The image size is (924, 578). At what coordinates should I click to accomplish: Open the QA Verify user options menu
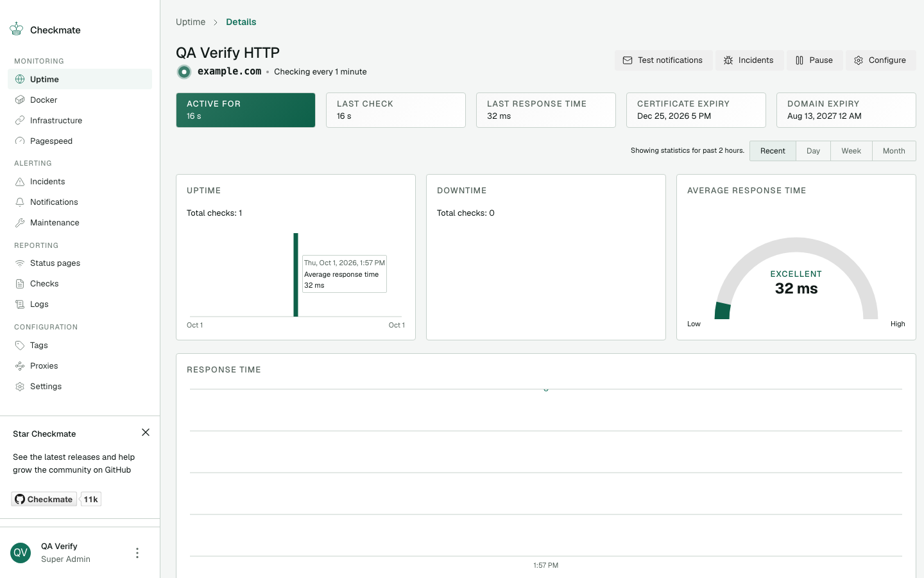coord(137,553)
